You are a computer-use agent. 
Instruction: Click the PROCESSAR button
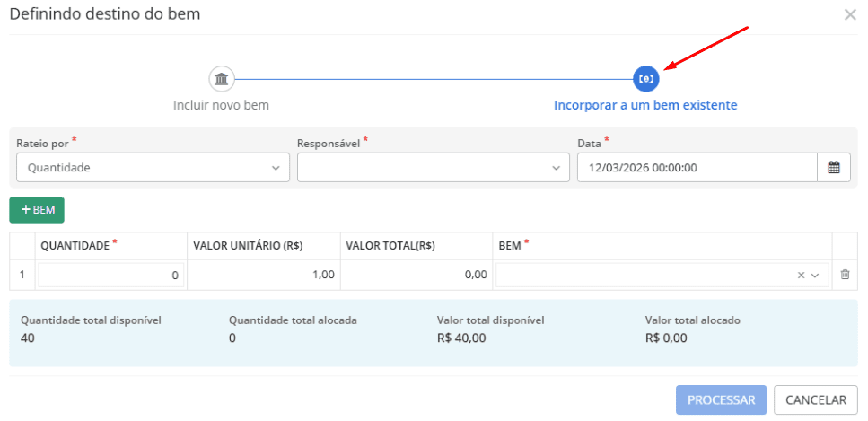722,399
